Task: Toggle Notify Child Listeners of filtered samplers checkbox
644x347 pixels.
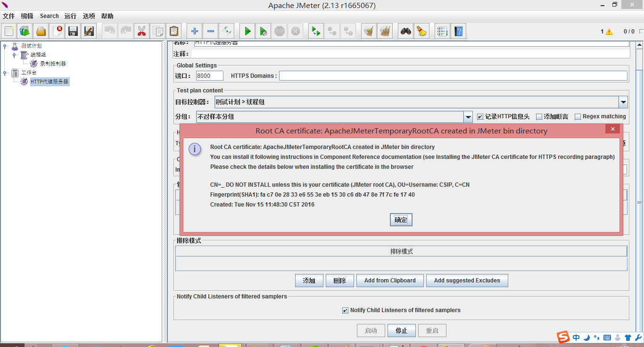Action: coord(346,310)
